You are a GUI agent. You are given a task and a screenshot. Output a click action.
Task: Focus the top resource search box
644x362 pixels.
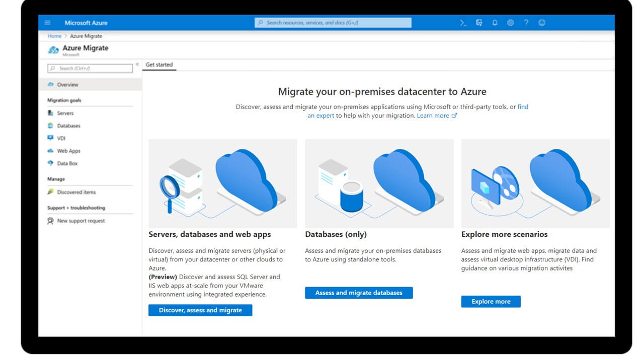(x=333, y=23)
